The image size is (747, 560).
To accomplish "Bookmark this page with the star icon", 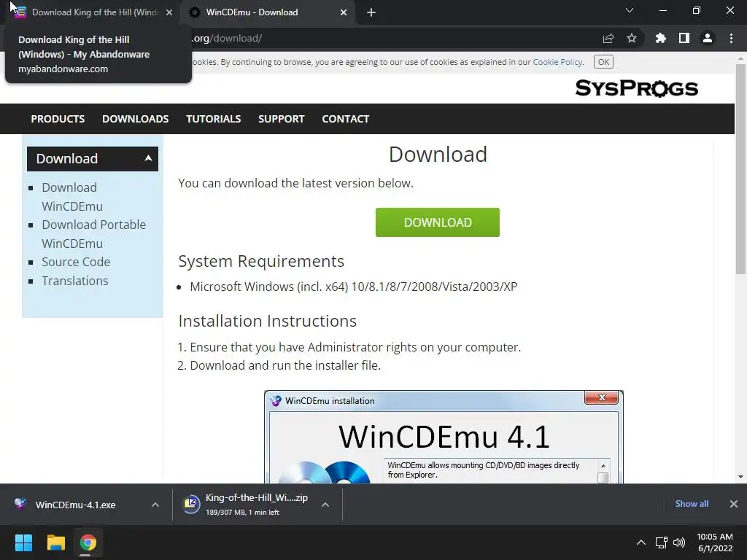I will point(632,38).
